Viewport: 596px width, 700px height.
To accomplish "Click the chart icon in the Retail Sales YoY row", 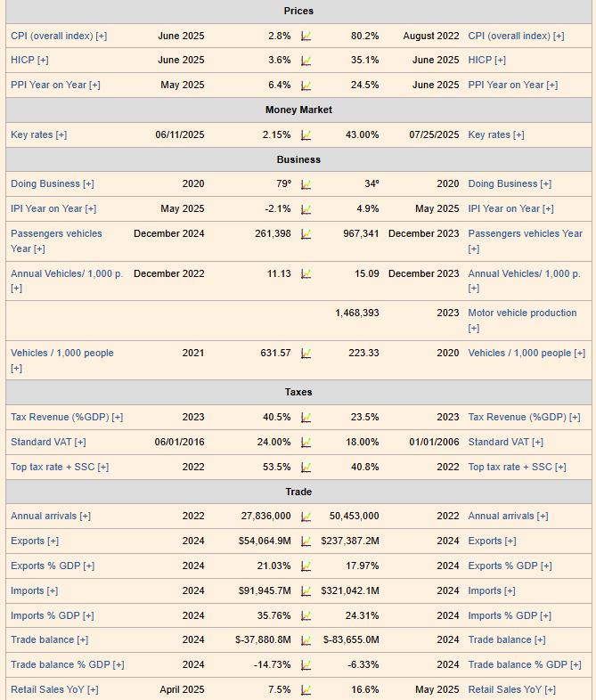I will (x=306, y=690).
